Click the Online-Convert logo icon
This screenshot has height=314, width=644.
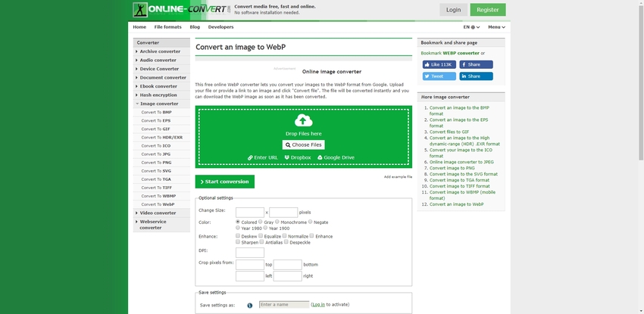tap(141, 10)
